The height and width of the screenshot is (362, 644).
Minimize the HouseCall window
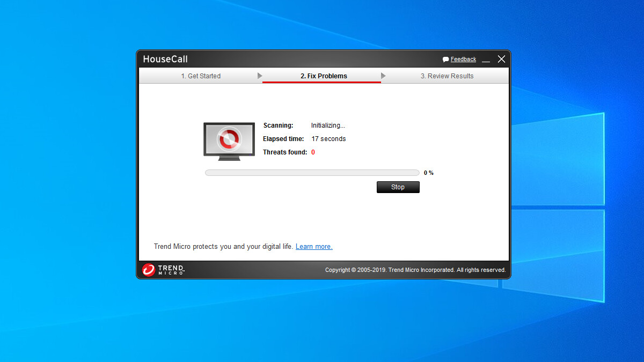[486, 60]
